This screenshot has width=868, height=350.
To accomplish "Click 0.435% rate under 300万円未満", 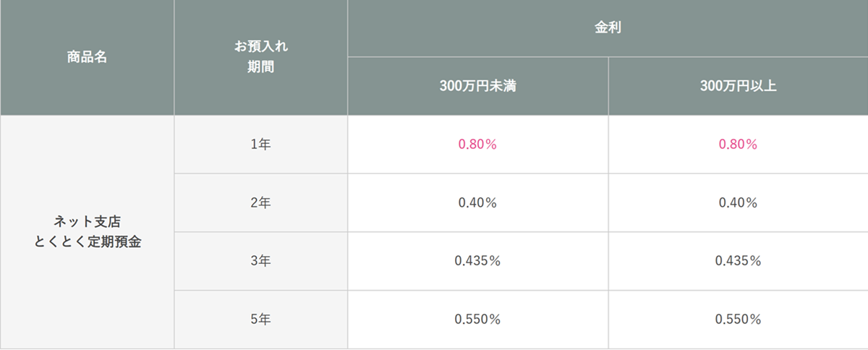I will point(477,261).
